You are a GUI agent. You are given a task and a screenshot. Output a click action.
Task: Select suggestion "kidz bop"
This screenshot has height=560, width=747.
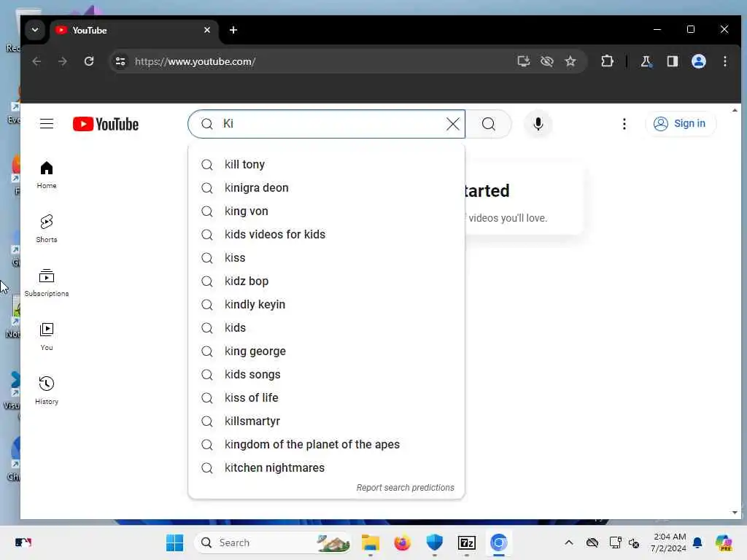pos(326,281)
